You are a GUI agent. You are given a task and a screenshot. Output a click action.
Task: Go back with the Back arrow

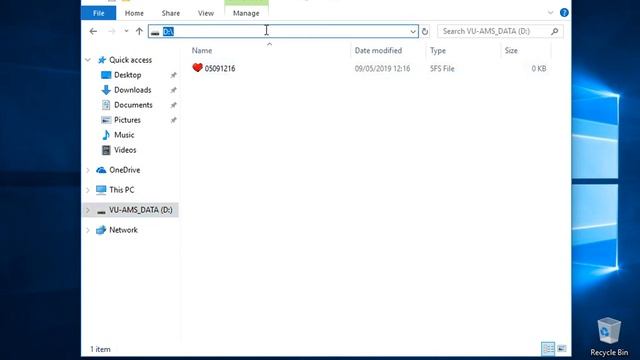[x=93, y=31]
